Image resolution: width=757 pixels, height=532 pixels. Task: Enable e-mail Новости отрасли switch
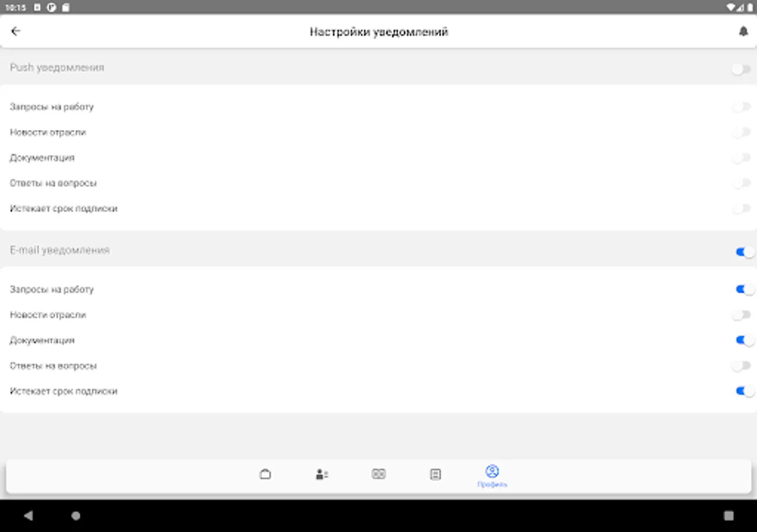tap(742, 315)
